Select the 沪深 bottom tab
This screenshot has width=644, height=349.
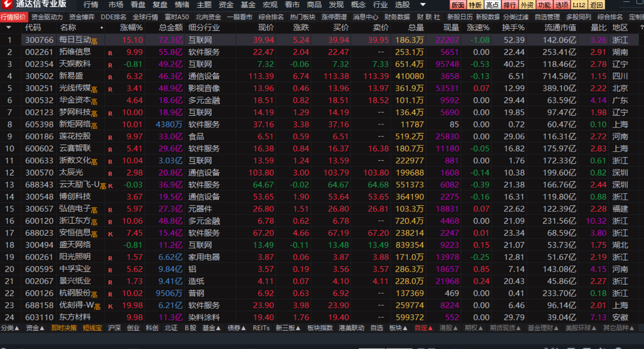[114, 328]
